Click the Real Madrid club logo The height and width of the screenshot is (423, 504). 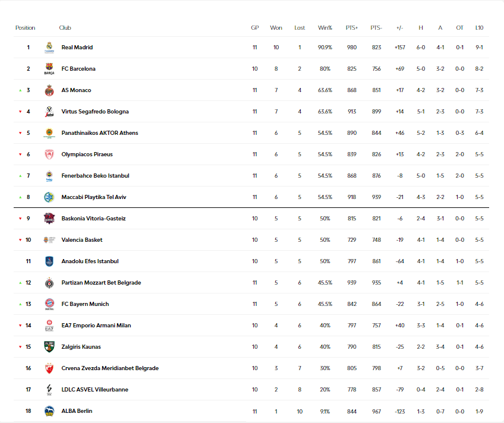tap(49, 48)
